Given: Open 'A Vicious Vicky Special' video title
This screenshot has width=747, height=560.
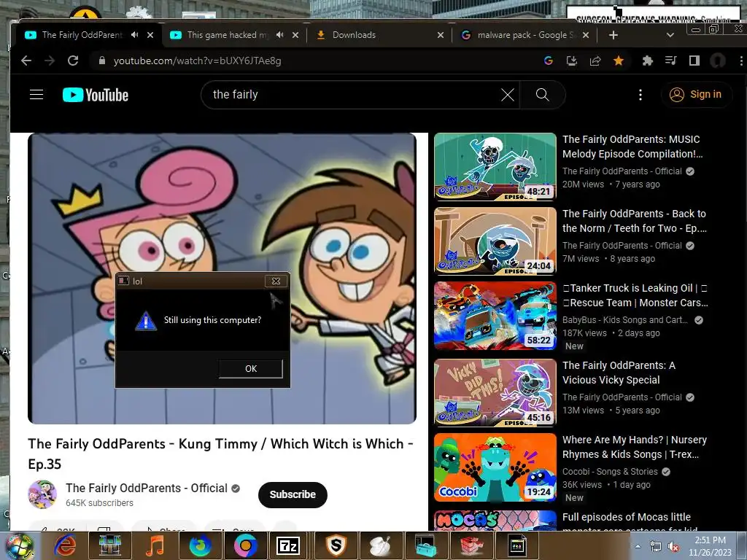Looking at the screenshot, I should (x=619, y=373).
